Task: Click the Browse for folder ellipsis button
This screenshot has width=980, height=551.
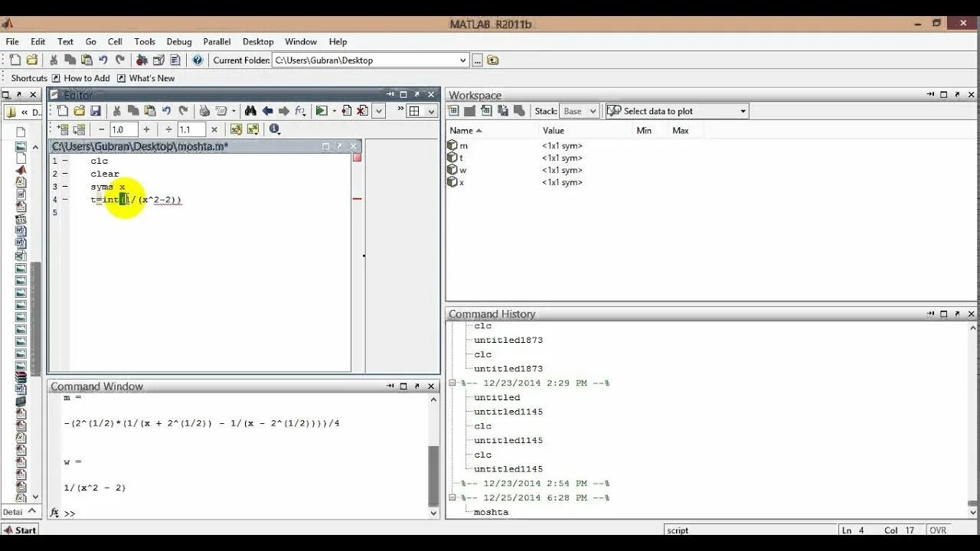Action: [478, 60]
